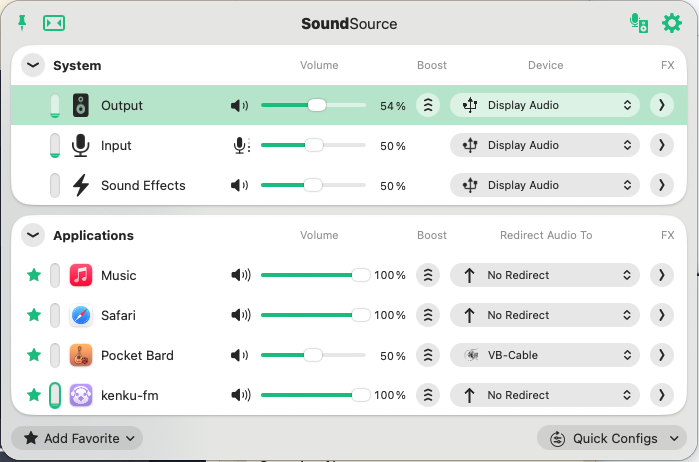Image resolution: width=699 pixels, height=462 pixels.
Task: Mute Sound Effects volume icon
Action: point(239,185)
